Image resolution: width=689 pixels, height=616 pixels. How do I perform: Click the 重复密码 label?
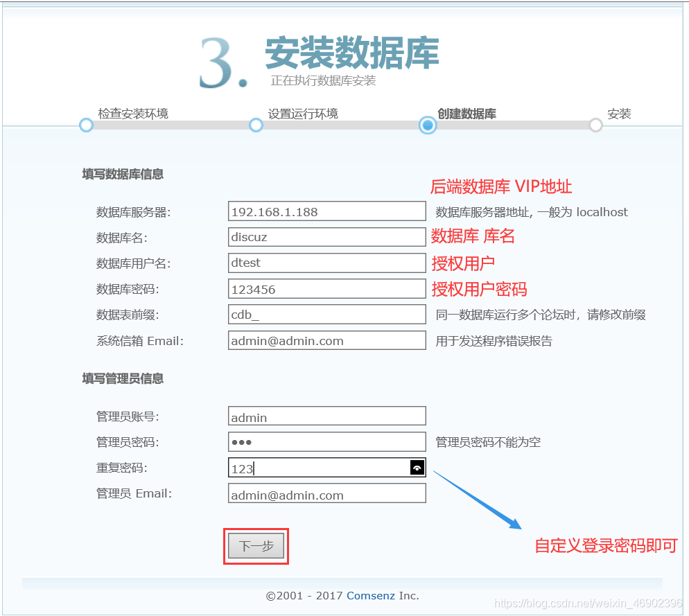tap(122, 468)
